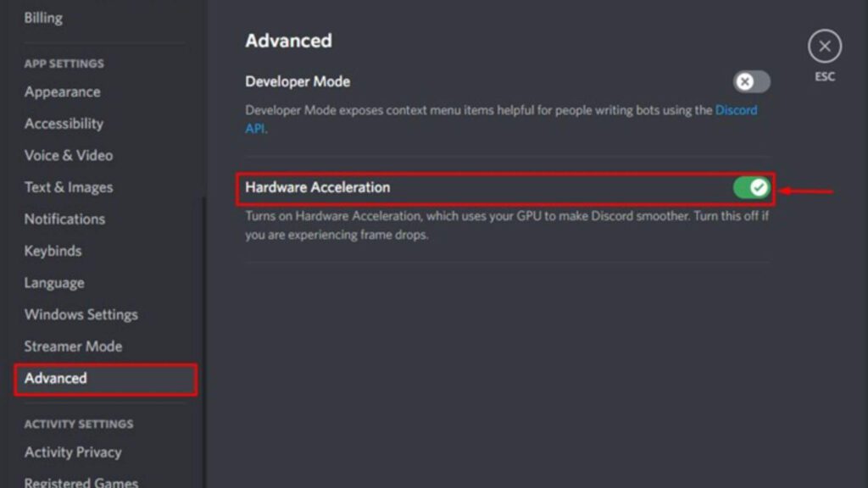The height and width of the screenshot is (488, 868).
Task: Open the Discord API link
Action: point(734,110)
